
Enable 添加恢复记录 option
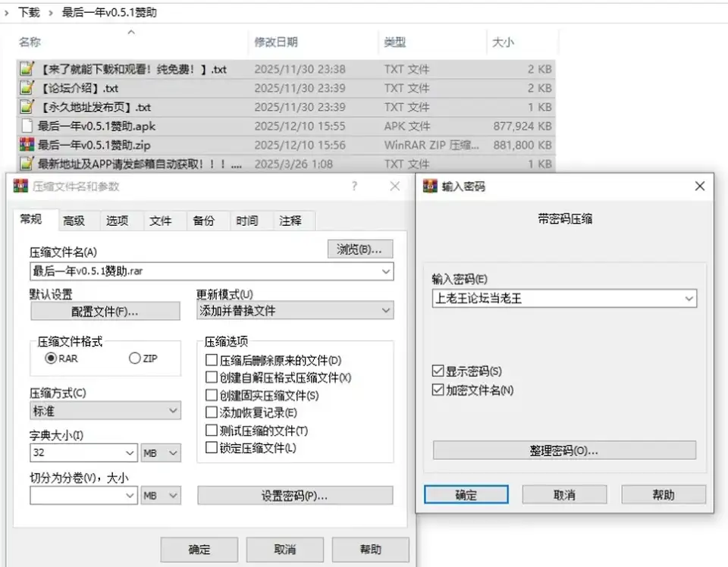point(212,412)
